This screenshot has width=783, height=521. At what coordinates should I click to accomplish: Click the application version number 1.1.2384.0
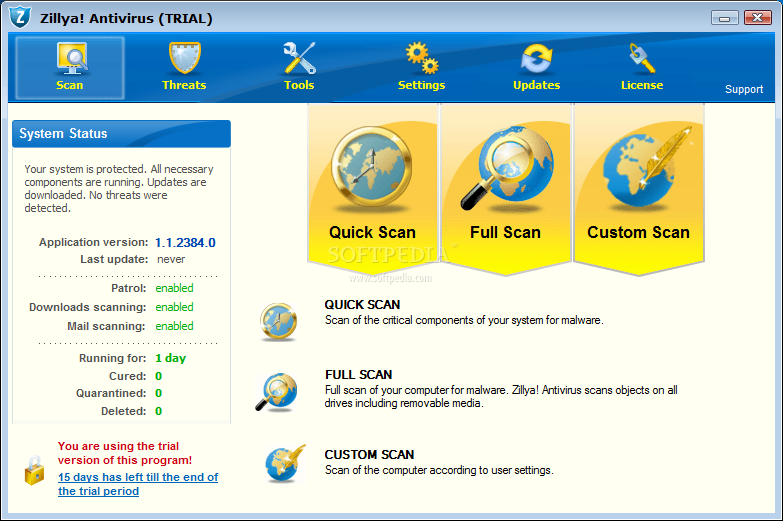pyautogui.click(x=185, y=243)
